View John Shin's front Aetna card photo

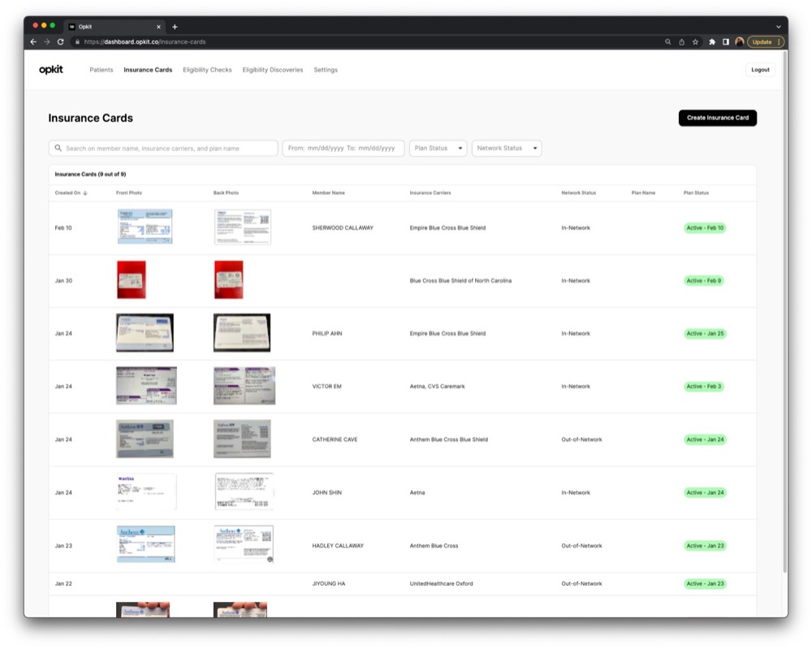[146, 492]
